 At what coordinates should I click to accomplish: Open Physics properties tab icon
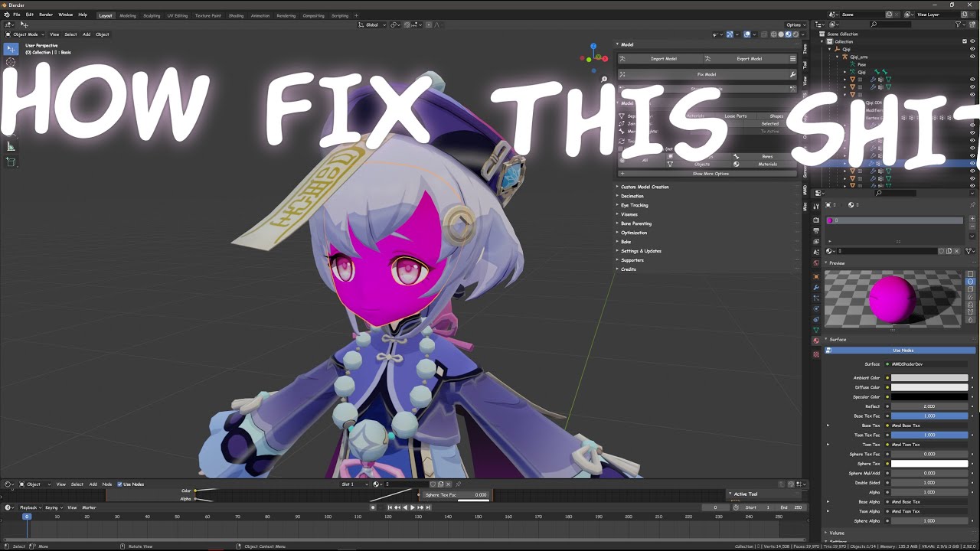(816, 308)
